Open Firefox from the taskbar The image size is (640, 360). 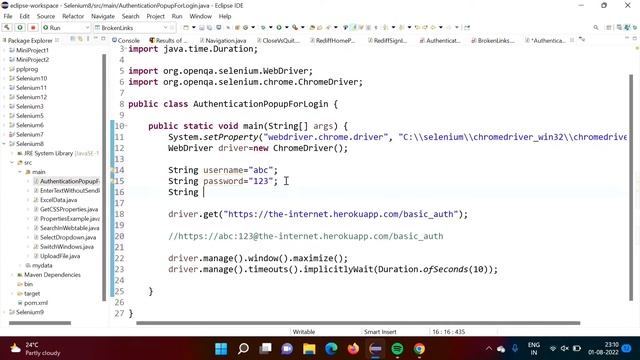[x=353, y=349]
